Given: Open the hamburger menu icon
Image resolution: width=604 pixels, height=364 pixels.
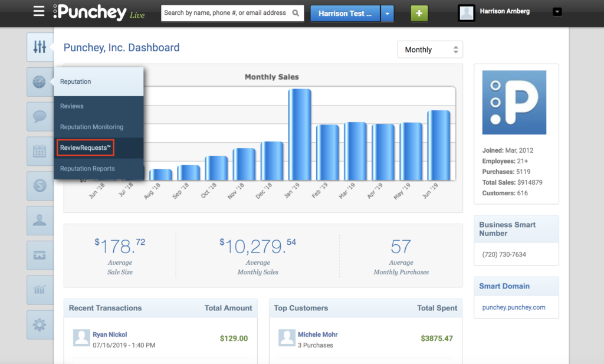Looking at the screenshot, I should pos(39,11).
